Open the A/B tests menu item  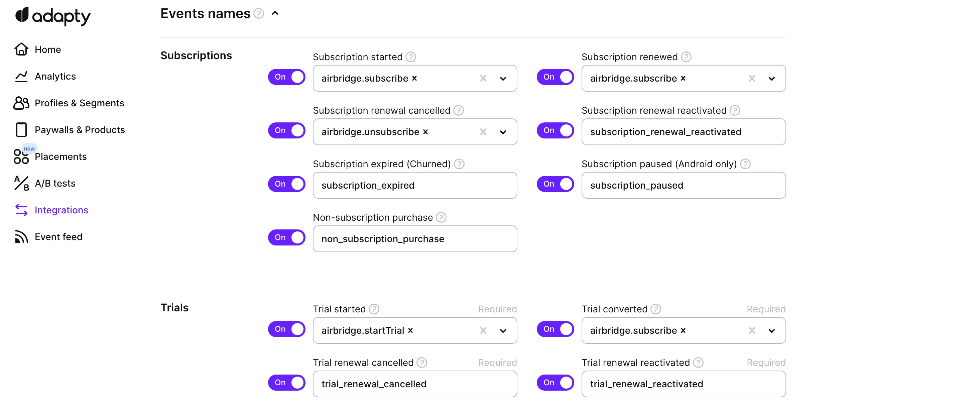pyautogui.click(x=55, y=184)
